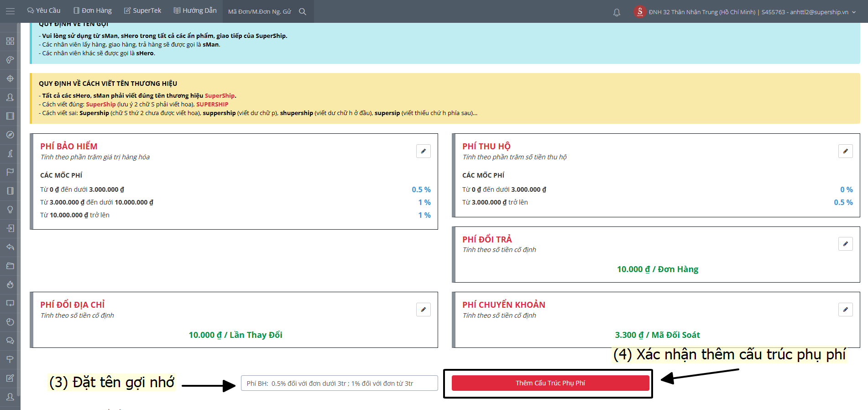Expand the account dropdown for anhttl2@supership.vn
868x410 pixels.
point(854,12)
